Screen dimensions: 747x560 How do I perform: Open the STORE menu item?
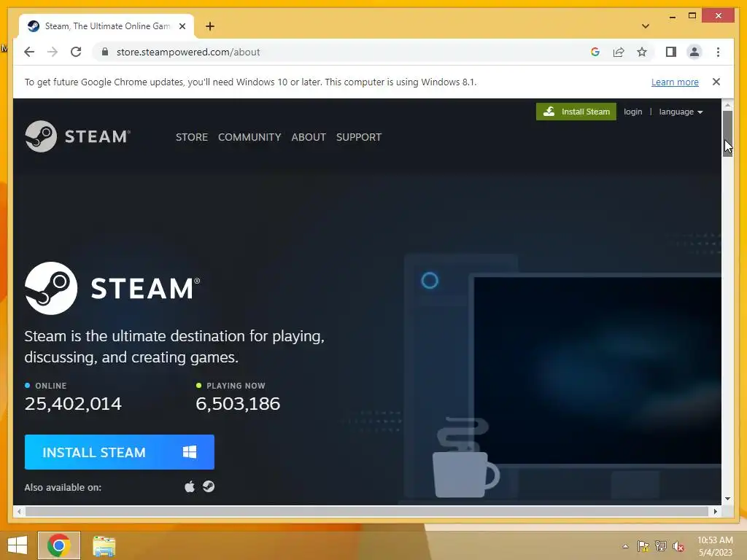[192, 137]
